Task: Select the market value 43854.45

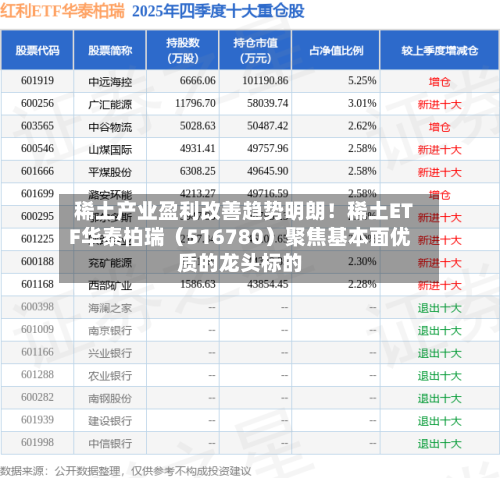Action: [268, 284]
